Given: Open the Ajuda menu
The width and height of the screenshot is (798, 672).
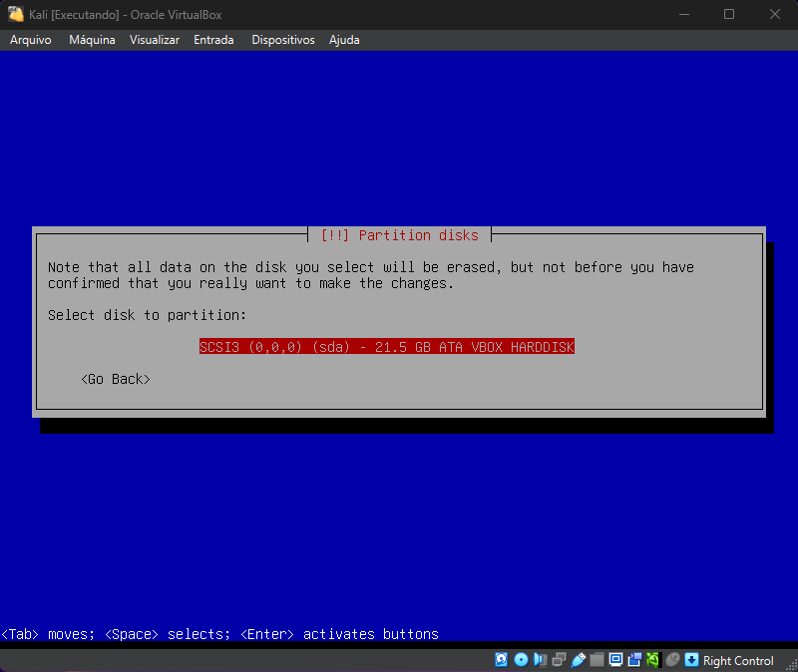Looking at the screenshot, I should tap(344, 40).
